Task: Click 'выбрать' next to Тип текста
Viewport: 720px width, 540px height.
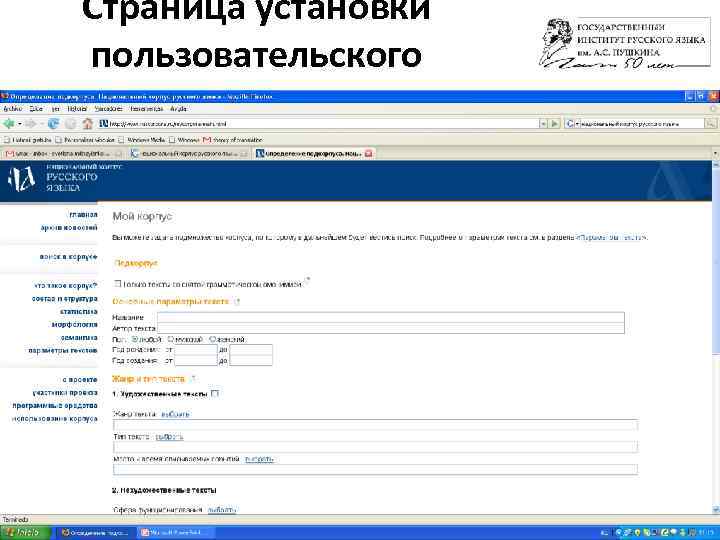Action: tap(169, 437)
